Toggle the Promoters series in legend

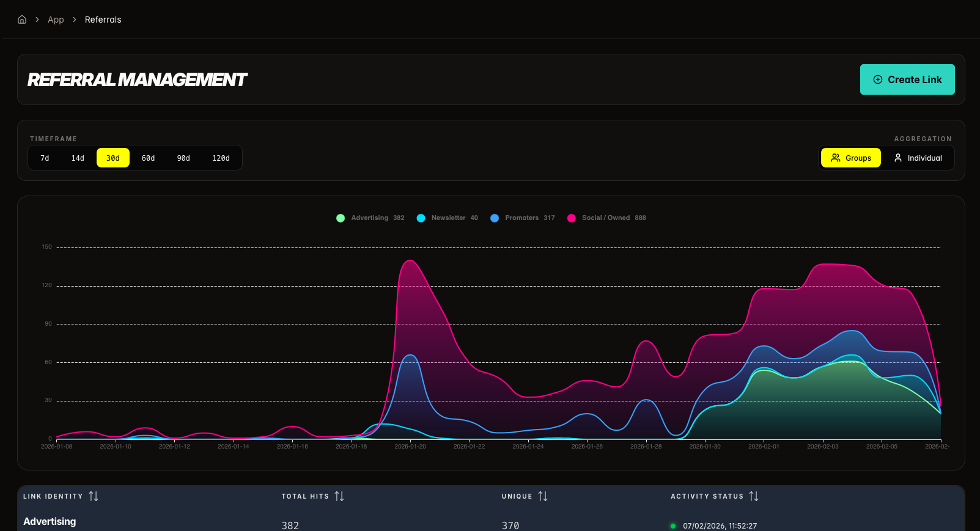(x=522, y=218)
